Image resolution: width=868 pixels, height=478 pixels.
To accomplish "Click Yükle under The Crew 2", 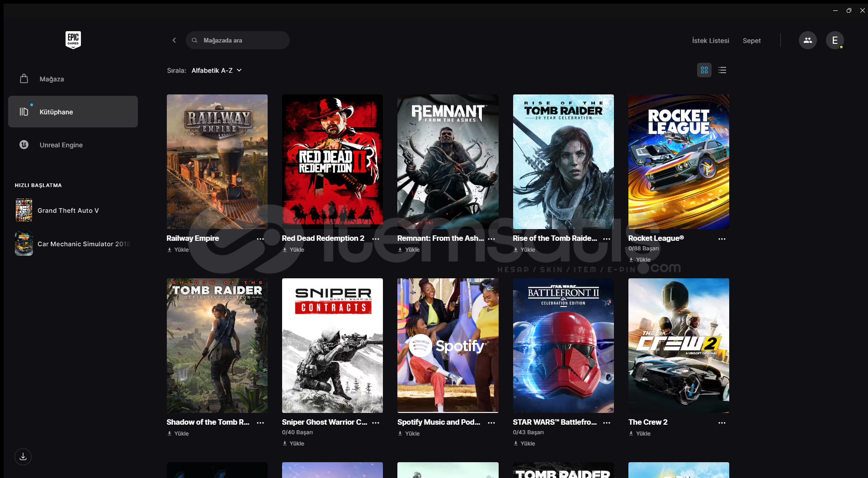I will (x=640, y=433).
